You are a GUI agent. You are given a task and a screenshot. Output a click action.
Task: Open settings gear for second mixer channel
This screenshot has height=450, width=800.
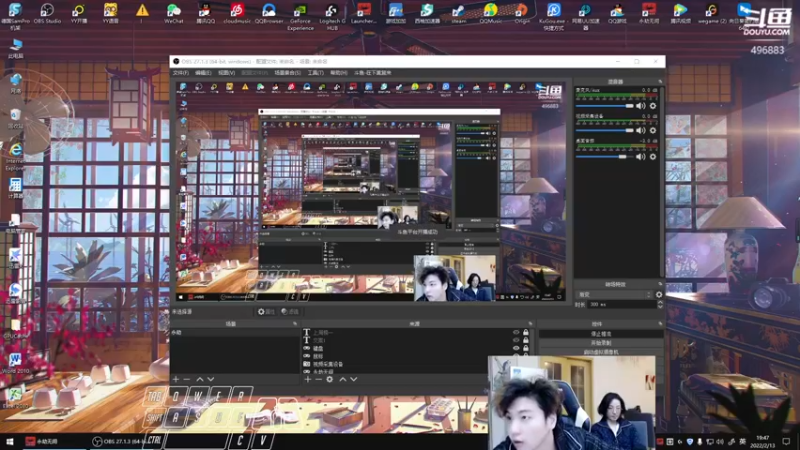[653, 131]
